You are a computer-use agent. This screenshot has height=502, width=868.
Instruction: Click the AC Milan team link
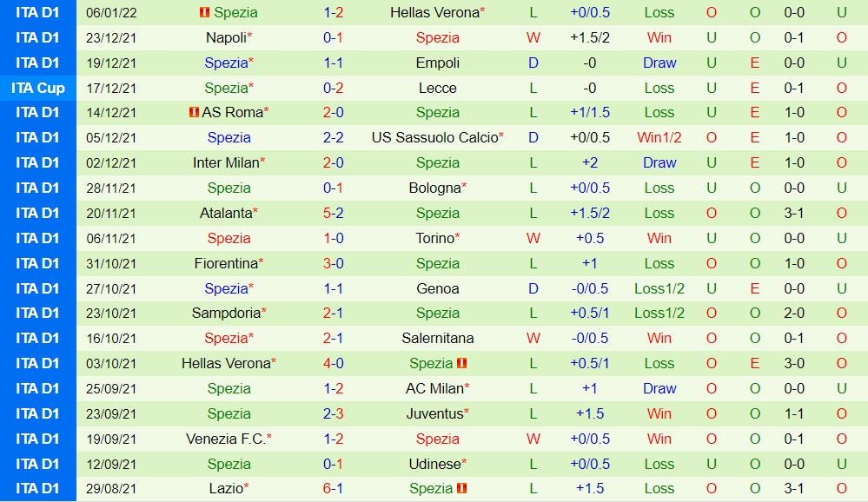click(434, 388)
